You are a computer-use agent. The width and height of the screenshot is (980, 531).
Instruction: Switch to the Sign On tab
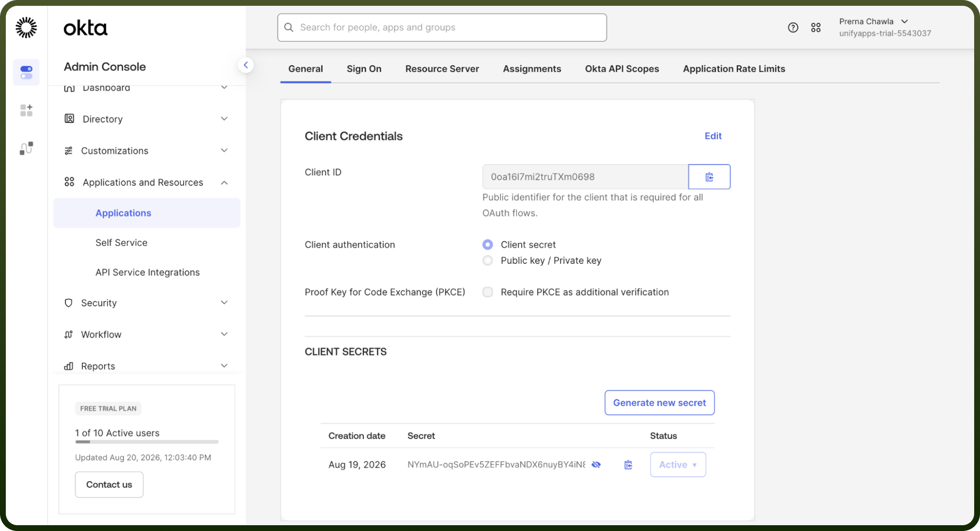pos(364,69)
